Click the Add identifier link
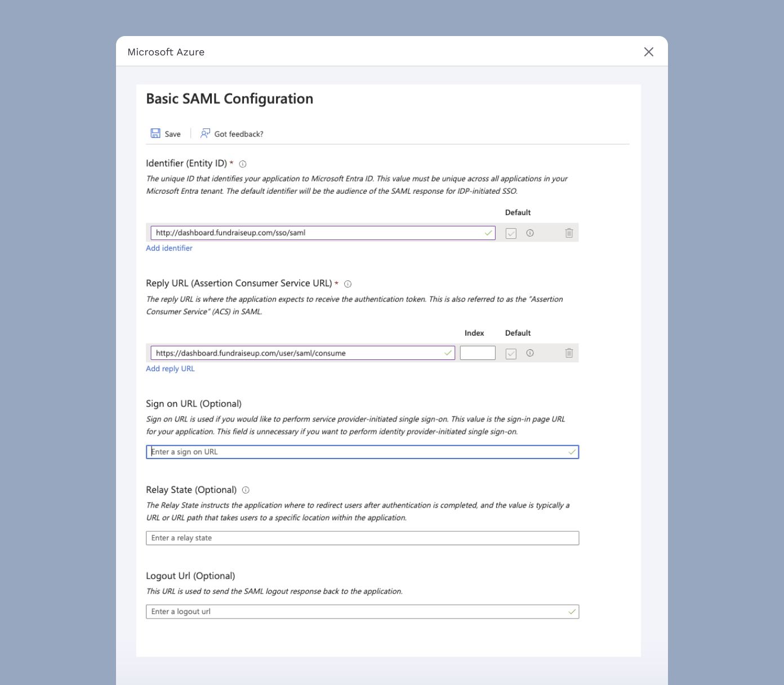 [169, 248]
